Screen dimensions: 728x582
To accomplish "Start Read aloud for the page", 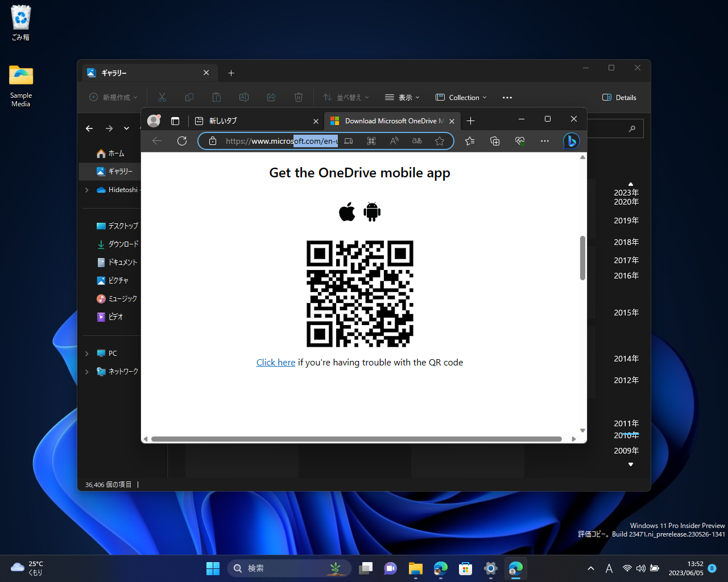I will click(394, 141).
